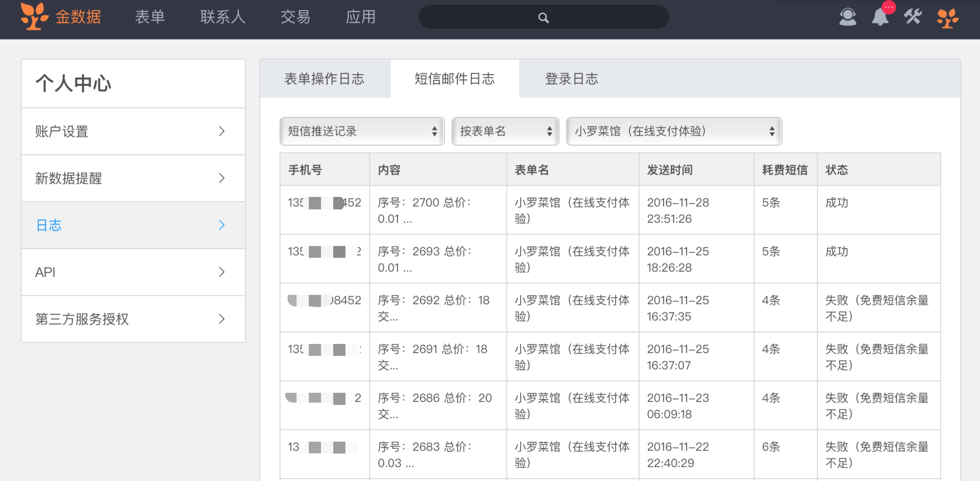
Task: Click content cell 序号: 2692
Action: click(438, 308)
